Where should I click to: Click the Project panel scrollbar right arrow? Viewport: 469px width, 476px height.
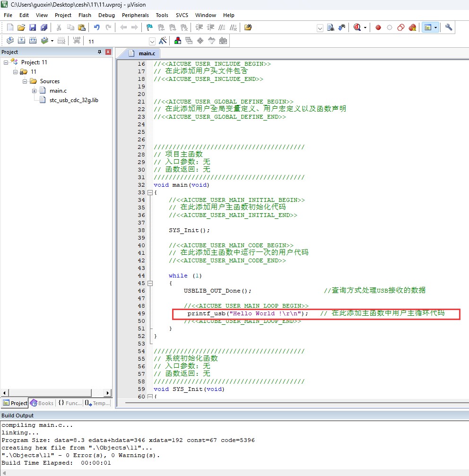108,393
